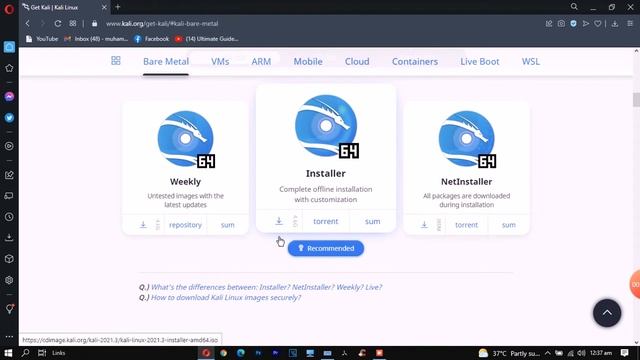Reload the Kali download page
This screenshot has height=360, width=640.
pyautogui.click(x=58, y=24)
